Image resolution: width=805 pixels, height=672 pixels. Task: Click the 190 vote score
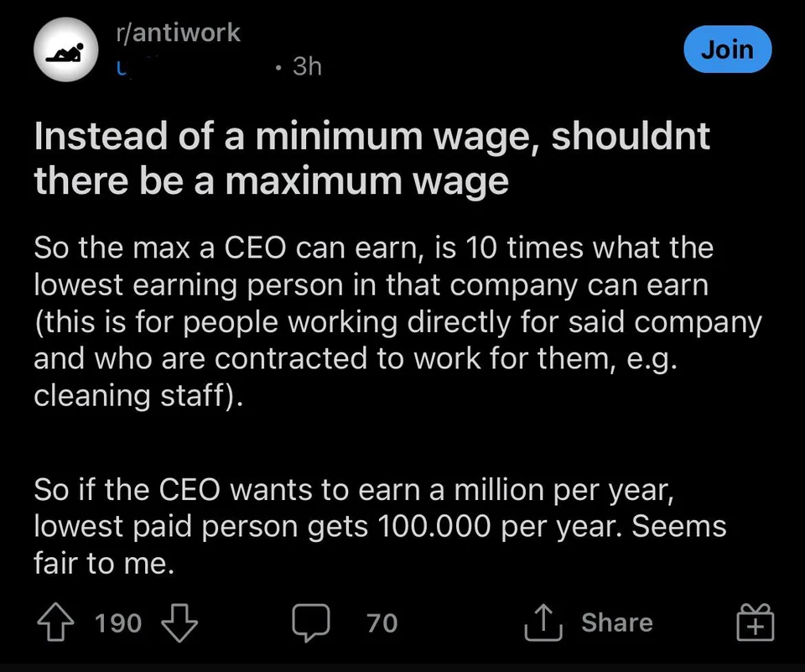click(118, 623)
